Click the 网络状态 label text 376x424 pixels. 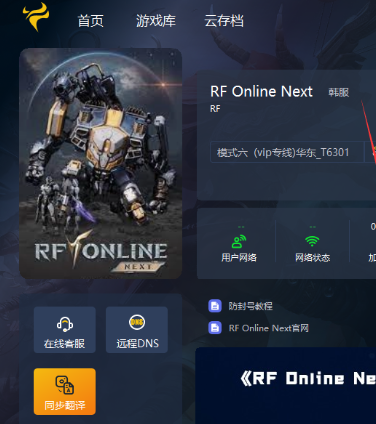[x=312, y=257]
